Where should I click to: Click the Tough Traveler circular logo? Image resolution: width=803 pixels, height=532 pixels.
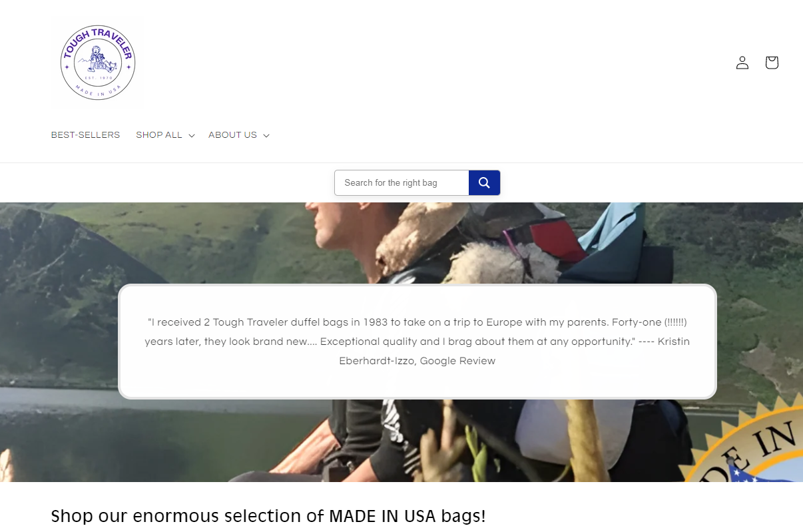pos(98,63)
